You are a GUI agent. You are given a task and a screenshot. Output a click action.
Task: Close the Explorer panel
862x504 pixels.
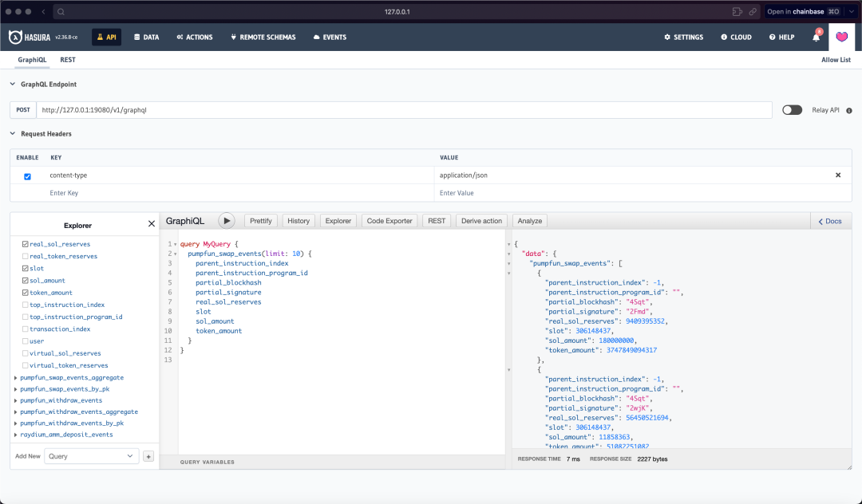tap(152, 224)
